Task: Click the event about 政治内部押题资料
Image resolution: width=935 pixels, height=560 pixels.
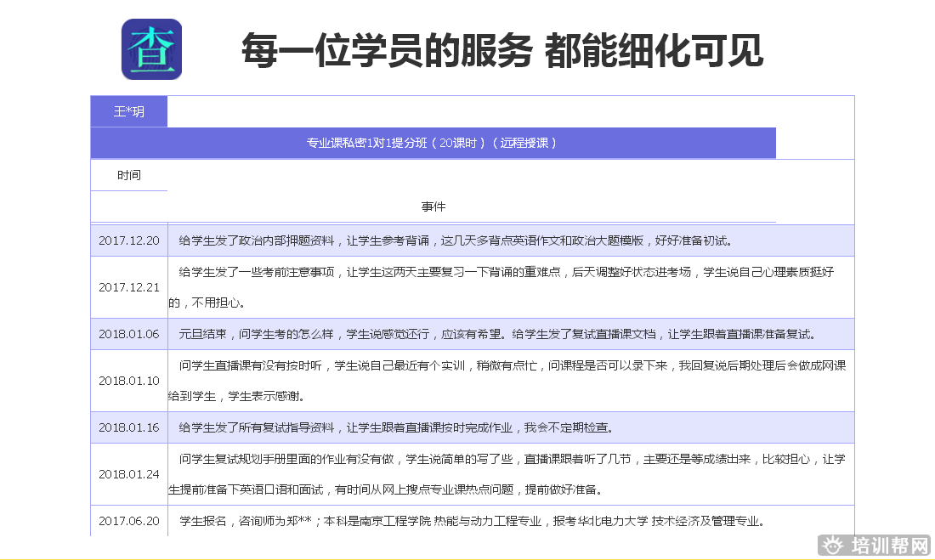Action: (455, 240)
